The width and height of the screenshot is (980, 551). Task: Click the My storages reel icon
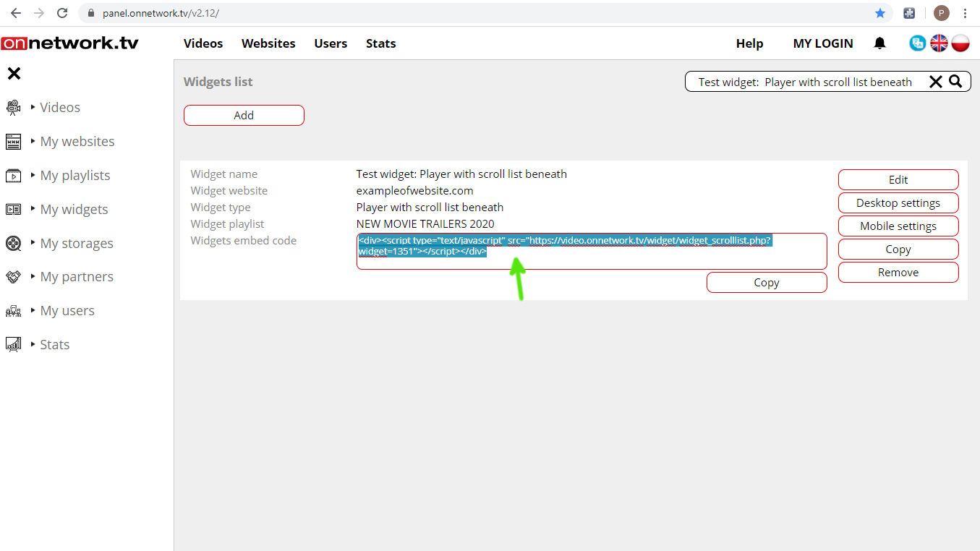[x=13, y=243]
